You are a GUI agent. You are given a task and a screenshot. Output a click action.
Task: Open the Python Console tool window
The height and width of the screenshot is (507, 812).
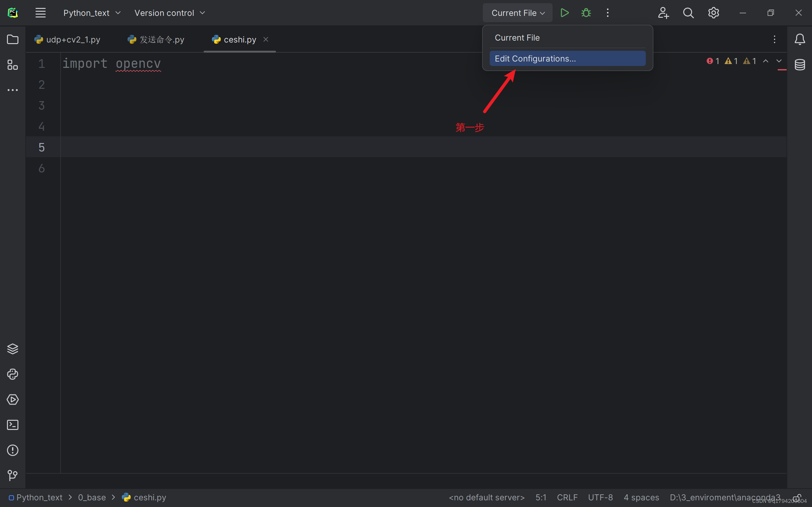12,374
